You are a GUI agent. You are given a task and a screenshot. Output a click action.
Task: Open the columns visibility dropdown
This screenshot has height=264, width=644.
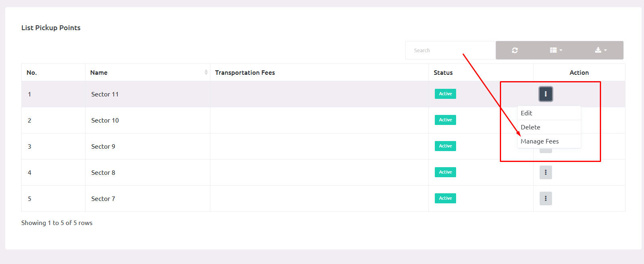pyautogui.click(x=556, y=50)
